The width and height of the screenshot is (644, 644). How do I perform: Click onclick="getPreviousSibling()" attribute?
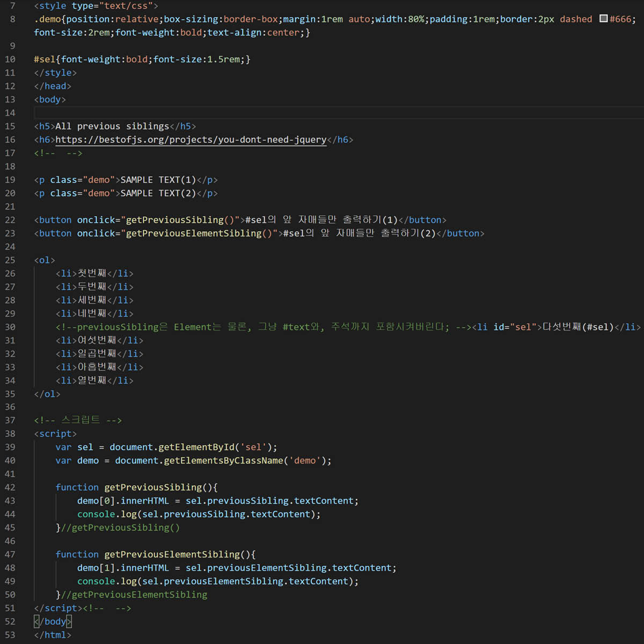(158, 220)
